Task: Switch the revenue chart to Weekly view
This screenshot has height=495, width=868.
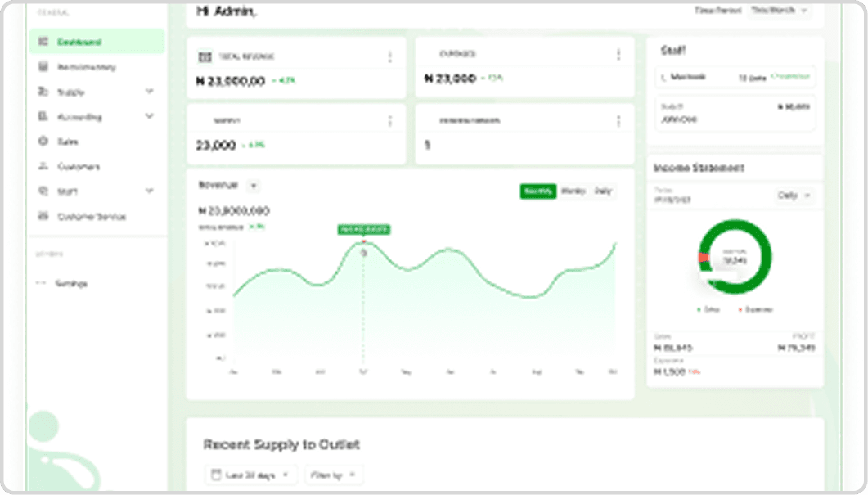Action: pyautogui.click(x=575, y=191)
